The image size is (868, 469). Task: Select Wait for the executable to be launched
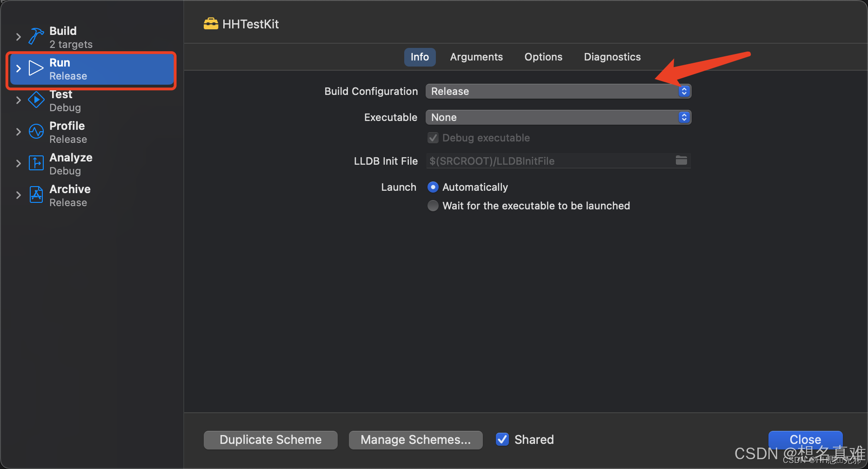pos(433,205)
